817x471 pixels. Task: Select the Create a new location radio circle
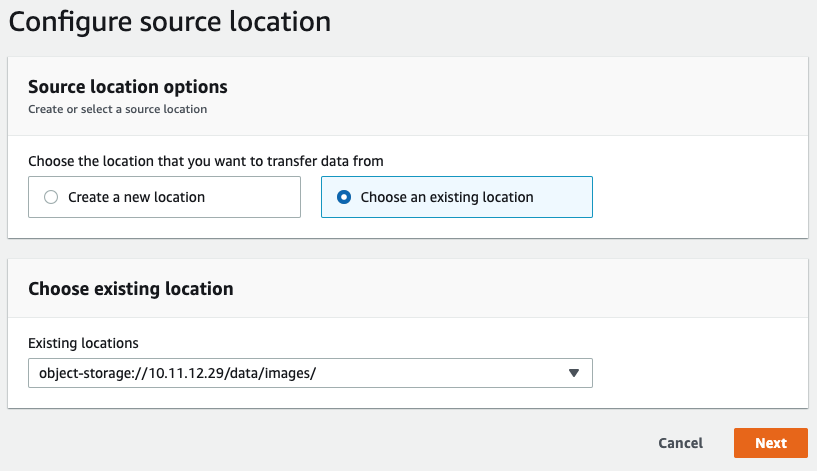51,197
